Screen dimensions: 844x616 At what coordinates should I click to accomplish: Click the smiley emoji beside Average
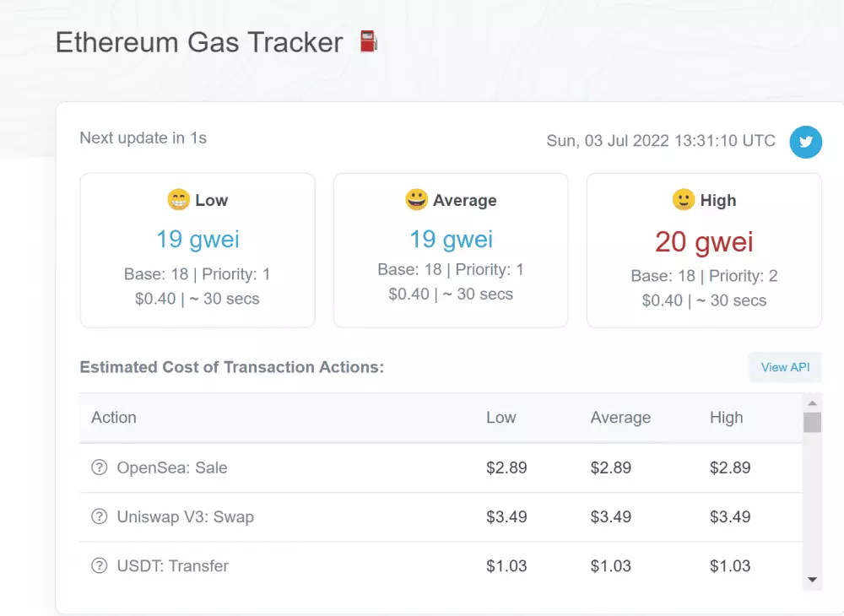416,200
